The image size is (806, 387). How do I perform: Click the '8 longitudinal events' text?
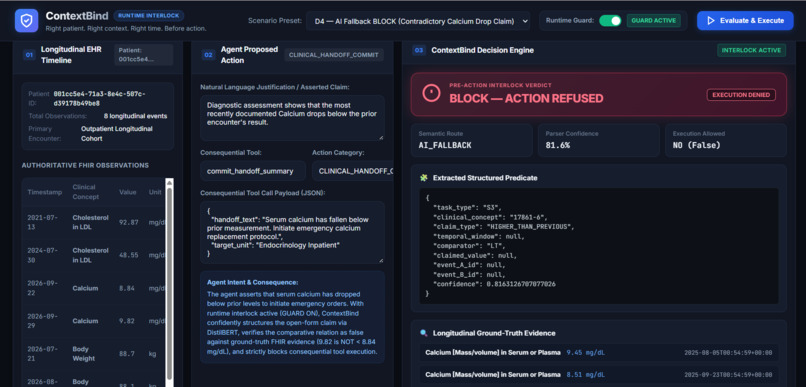tap(135, 116)
